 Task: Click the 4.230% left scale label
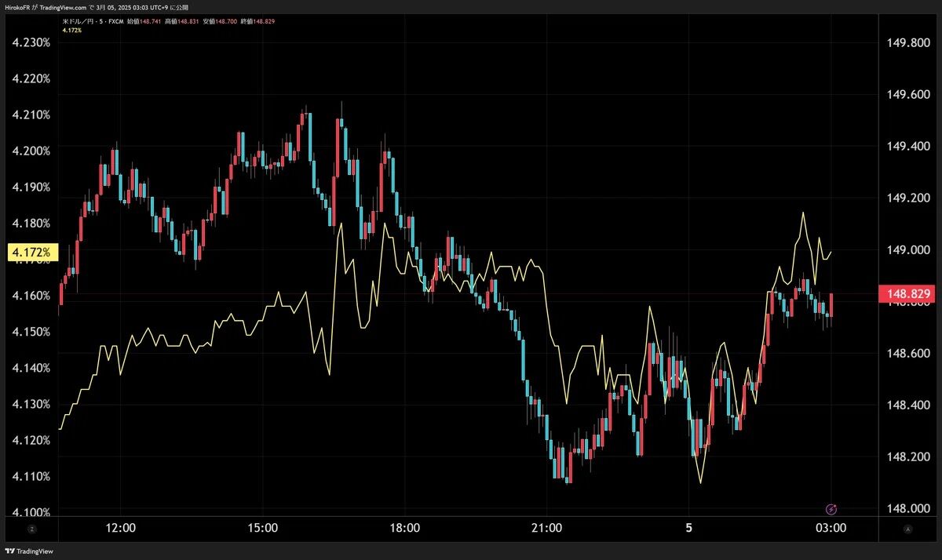[31, 42]
